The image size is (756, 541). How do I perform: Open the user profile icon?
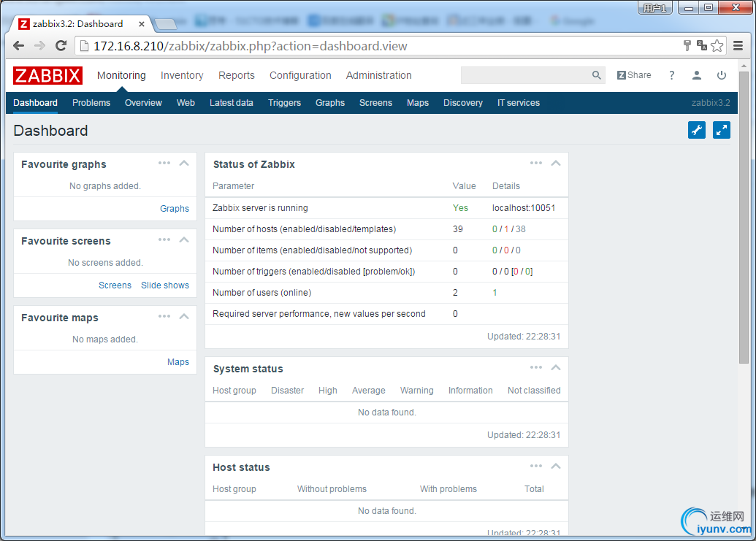[x=696, y=75]
